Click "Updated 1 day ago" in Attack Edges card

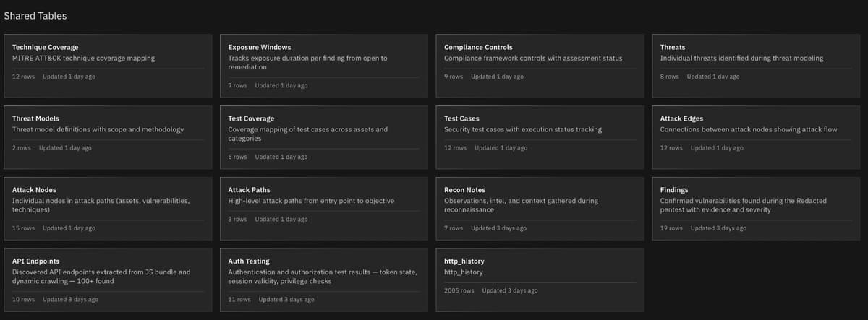717,148
